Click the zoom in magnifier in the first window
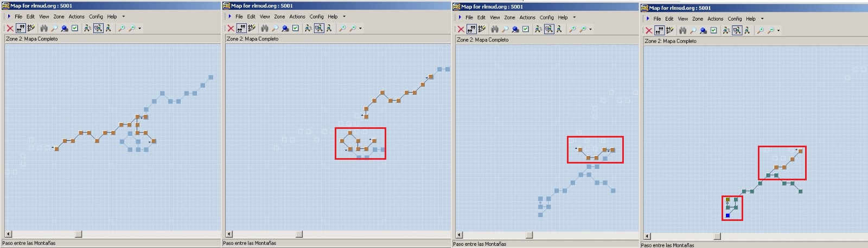This screenshot has width=868, height=248. click(x=122, y=28)
